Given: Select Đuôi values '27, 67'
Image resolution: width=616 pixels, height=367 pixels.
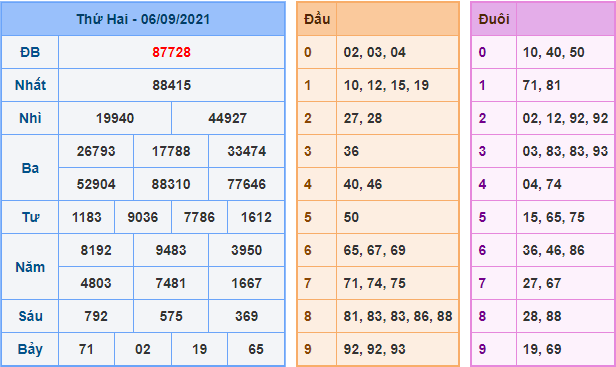Looking at the screenshot, I should 542,283.
